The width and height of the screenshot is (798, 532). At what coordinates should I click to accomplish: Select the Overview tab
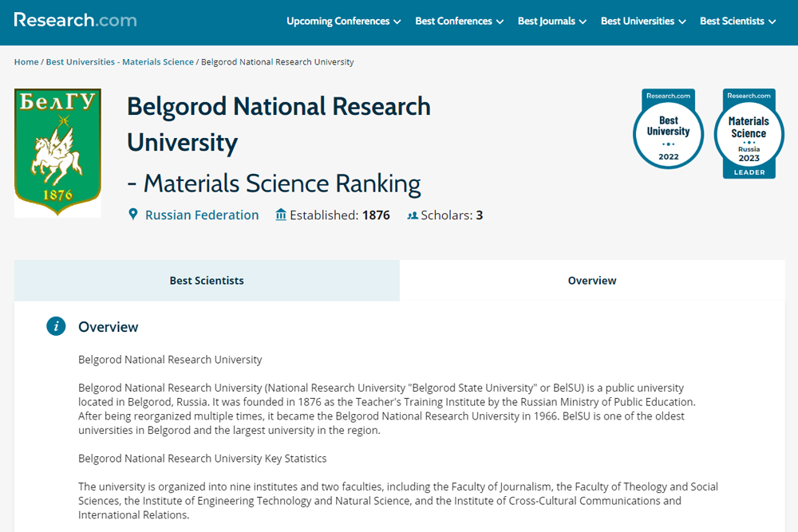pos(592,281)
